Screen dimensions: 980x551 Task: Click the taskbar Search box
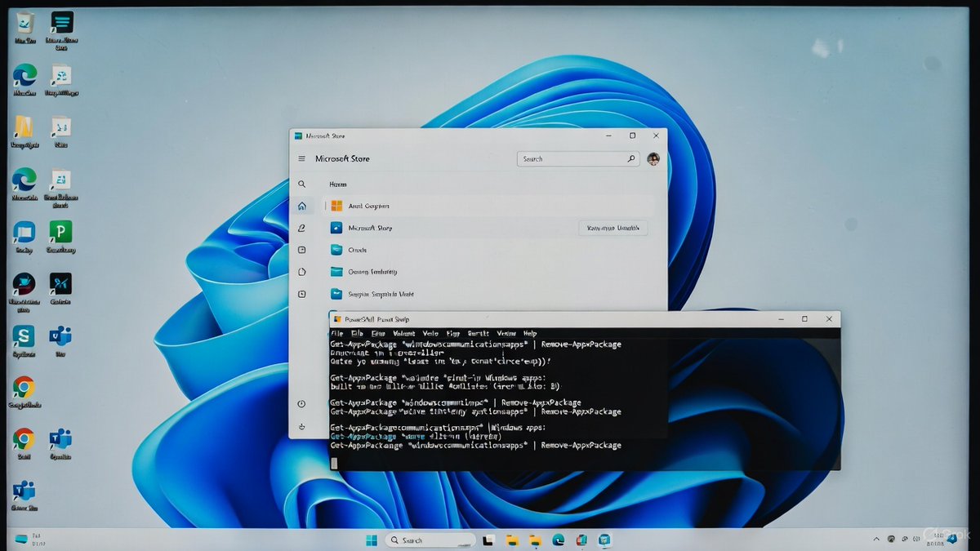click(430, 540)
